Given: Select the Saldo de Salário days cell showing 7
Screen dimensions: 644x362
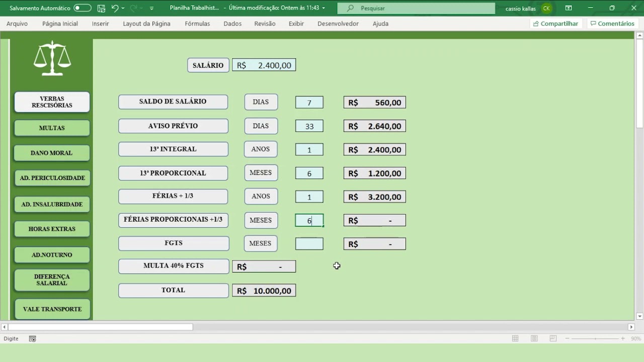Looking at the screenshot, I should [x=309, y=103].
